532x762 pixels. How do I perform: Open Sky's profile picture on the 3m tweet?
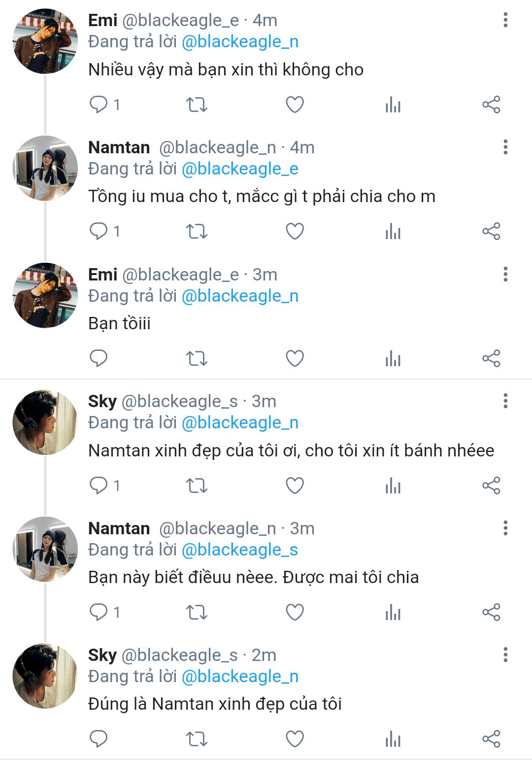point(45,422)
